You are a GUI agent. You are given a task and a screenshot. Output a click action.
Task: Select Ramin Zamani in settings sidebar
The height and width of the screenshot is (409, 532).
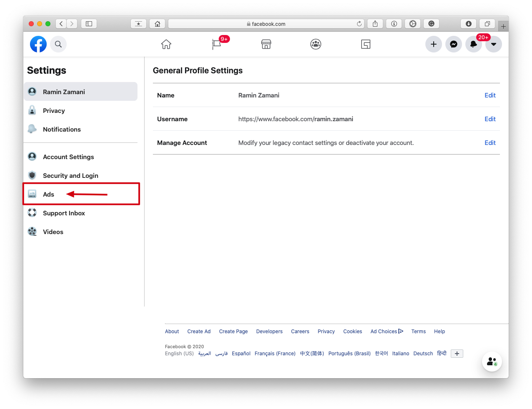[80, 92]
